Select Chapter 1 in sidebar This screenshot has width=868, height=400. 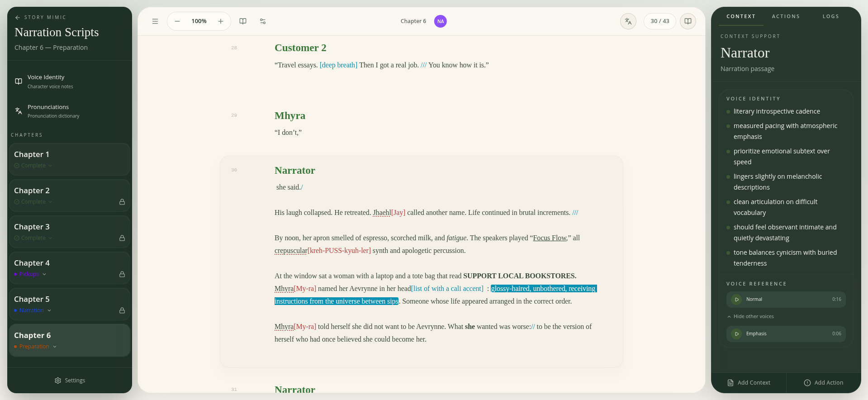pos(70,159)
